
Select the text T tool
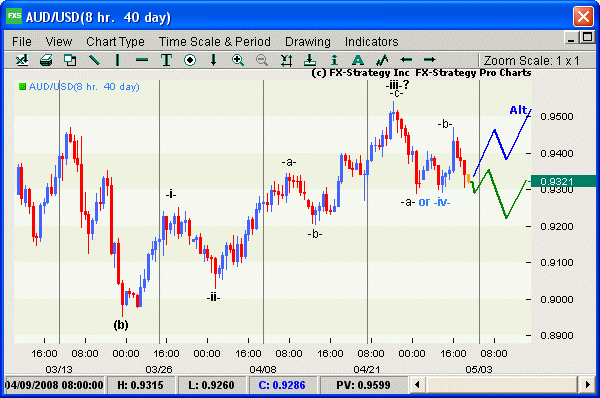point(166,60)
